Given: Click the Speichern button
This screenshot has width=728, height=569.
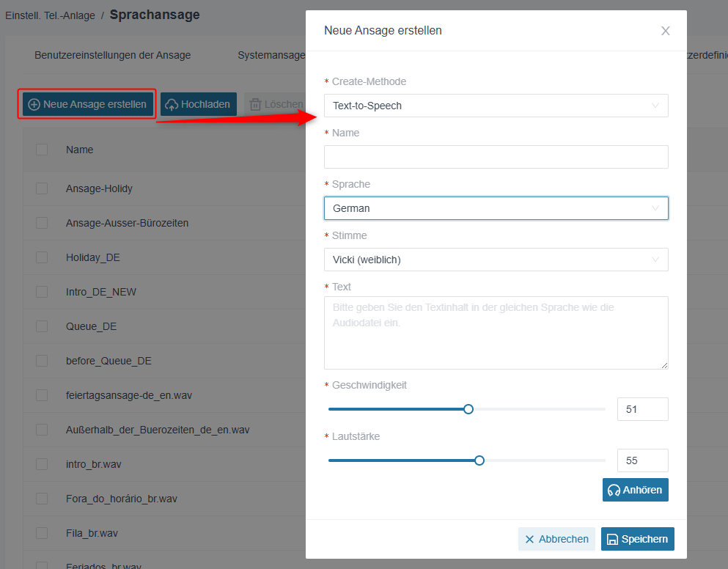Looking at the screenshot, I should (x=638, y=539).
